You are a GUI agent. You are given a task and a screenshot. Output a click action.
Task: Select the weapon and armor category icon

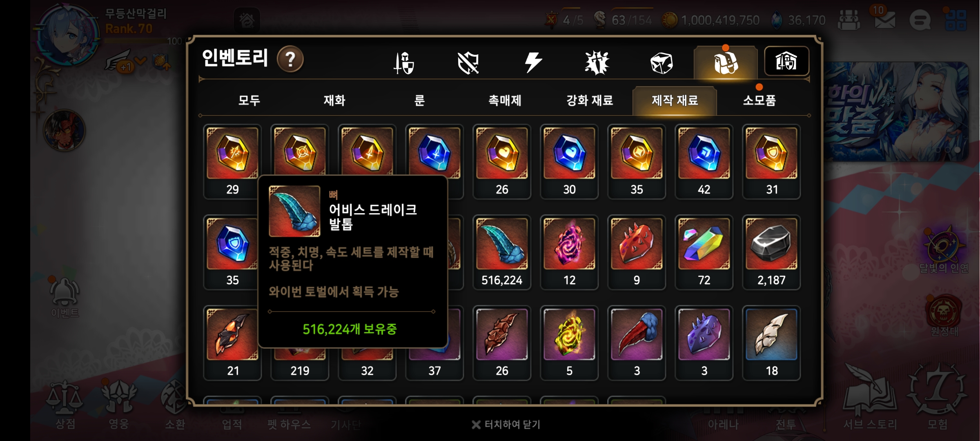(404, 63)
